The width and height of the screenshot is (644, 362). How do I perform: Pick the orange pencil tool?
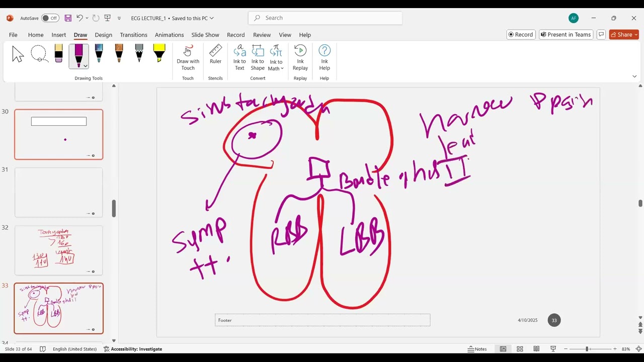pyautogui.click(x=119, y=54)
